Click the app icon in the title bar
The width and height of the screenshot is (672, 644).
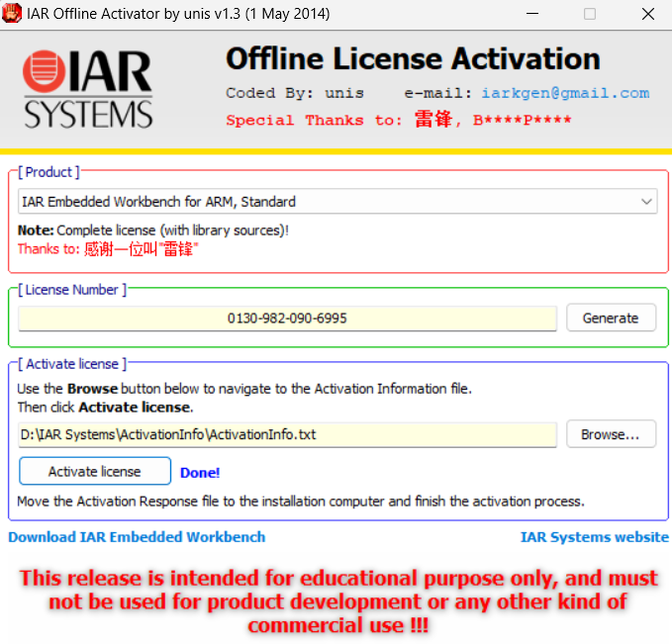(12, 13)
